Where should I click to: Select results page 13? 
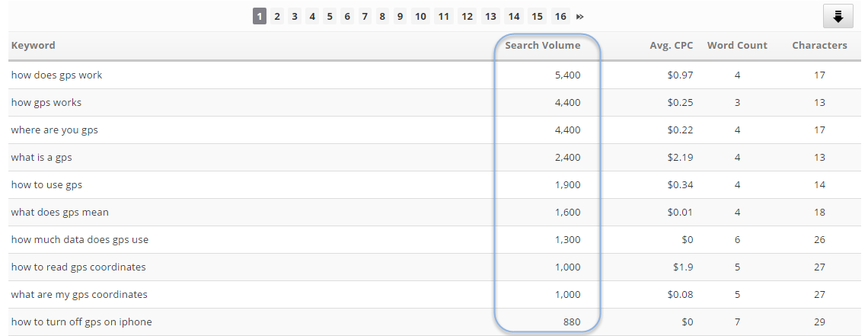pyautogui.click(x=490, y=16)
